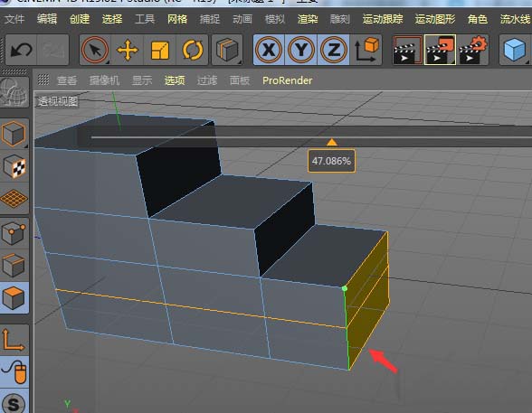
Task: Add a blue Cube primitive
Action: 515,50
